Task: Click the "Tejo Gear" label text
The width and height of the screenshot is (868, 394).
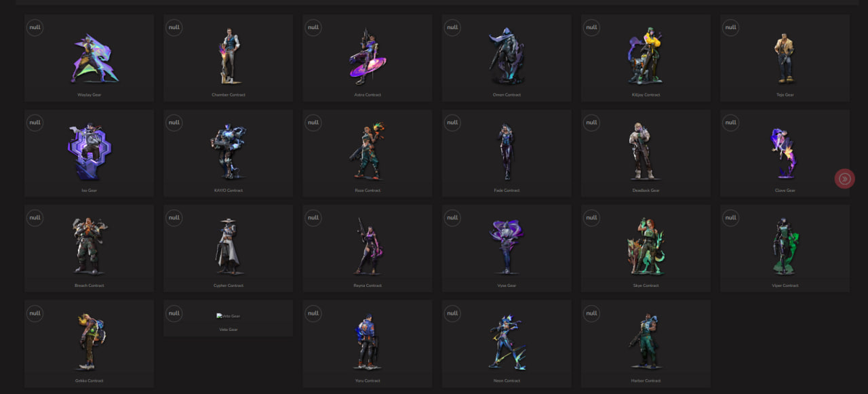Action: point(785,95)
